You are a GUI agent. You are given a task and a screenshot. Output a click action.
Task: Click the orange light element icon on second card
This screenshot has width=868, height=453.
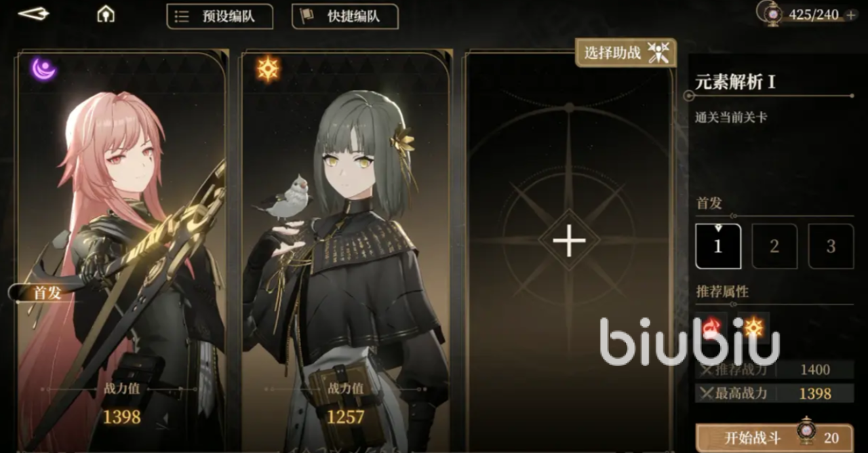pyautogui.click(x=268, y=69)
